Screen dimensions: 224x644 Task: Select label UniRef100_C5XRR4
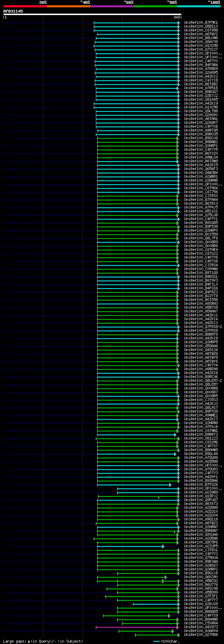click(201, 623)
